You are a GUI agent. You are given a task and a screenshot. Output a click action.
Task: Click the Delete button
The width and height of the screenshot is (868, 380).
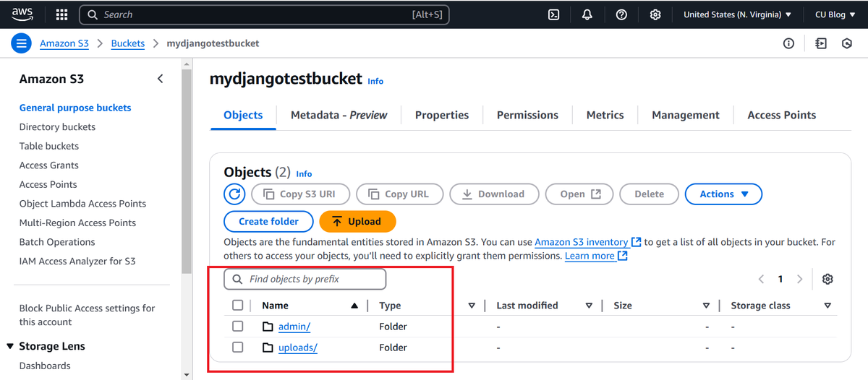649,194
